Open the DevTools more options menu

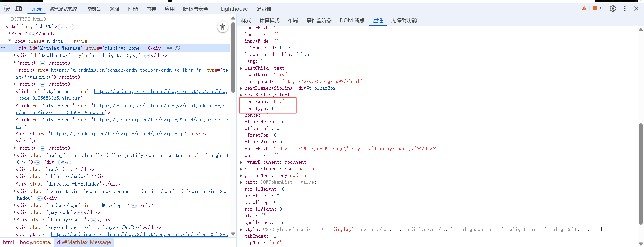tap(625, 9)
